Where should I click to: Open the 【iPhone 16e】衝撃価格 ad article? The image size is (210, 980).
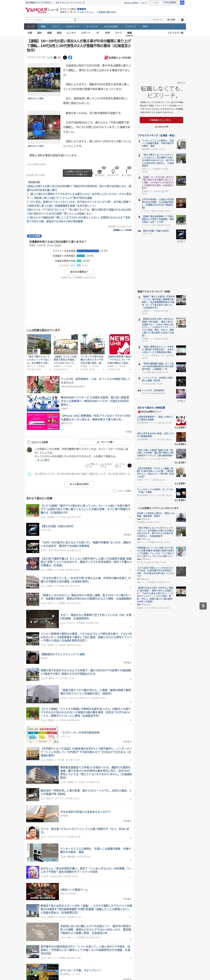coord(95,417)
